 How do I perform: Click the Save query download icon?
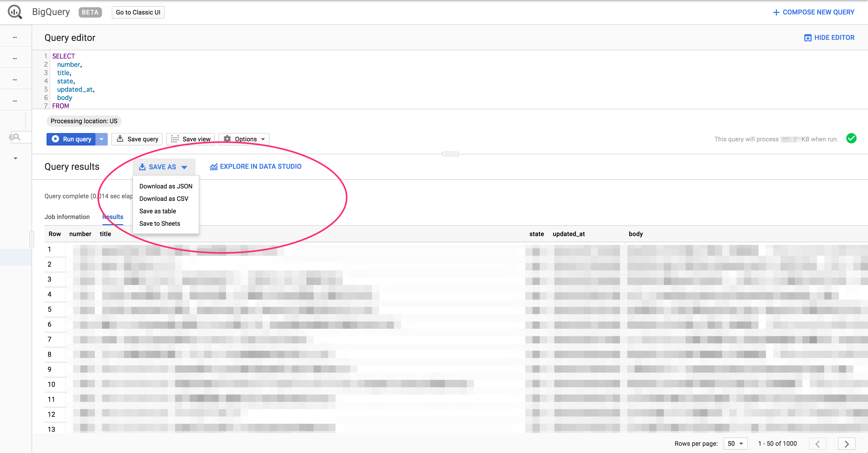click(x=120, y=138)
